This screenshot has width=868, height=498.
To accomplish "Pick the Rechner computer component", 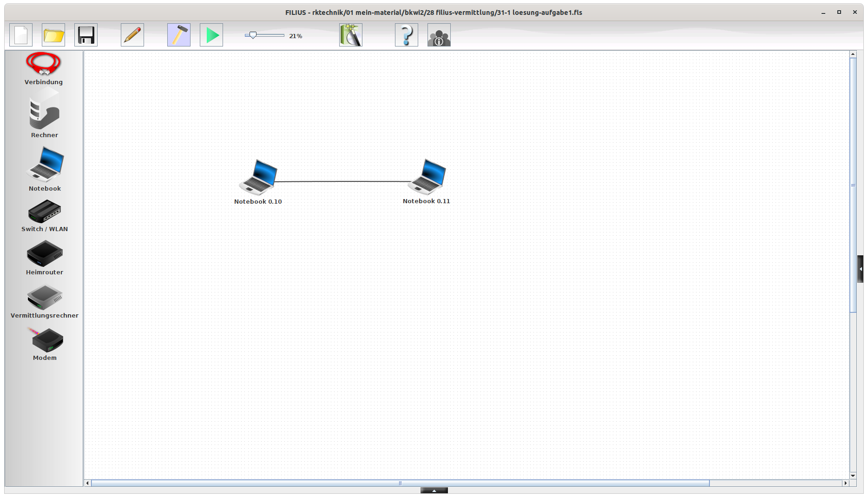I will pyautogui.click(x=44, y=113).
